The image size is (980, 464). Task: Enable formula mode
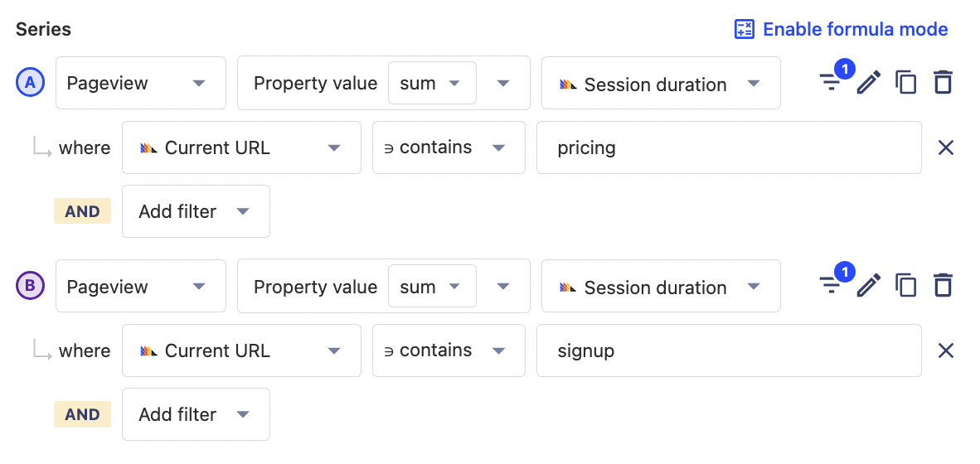841,29
